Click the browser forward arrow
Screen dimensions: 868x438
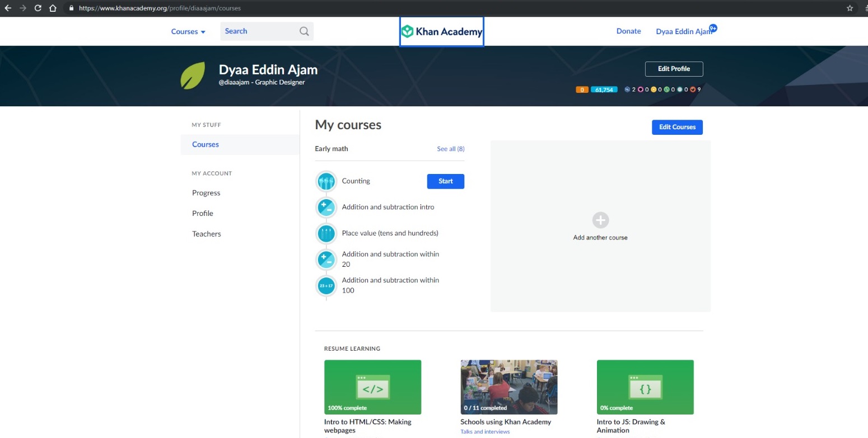(x=23, y=8)
